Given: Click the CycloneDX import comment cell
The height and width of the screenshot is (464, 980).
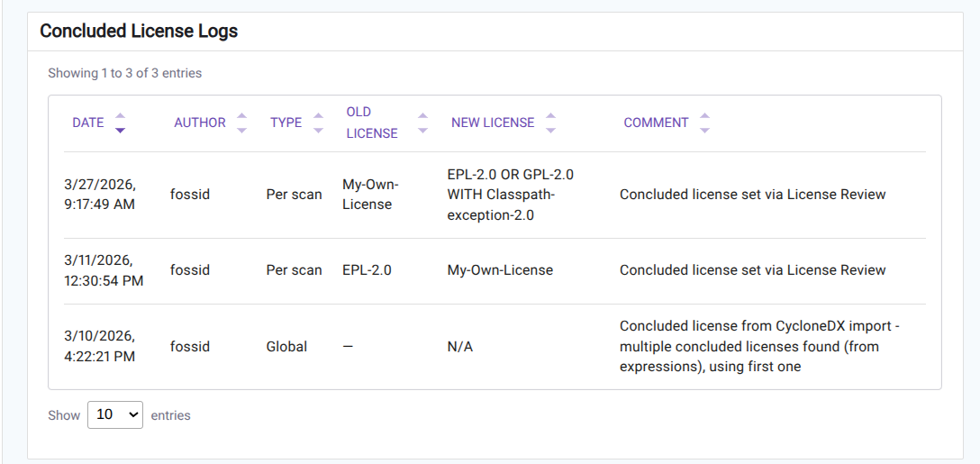Looking at the screenshot, I should pyautogui.click(x=760, y=347).
